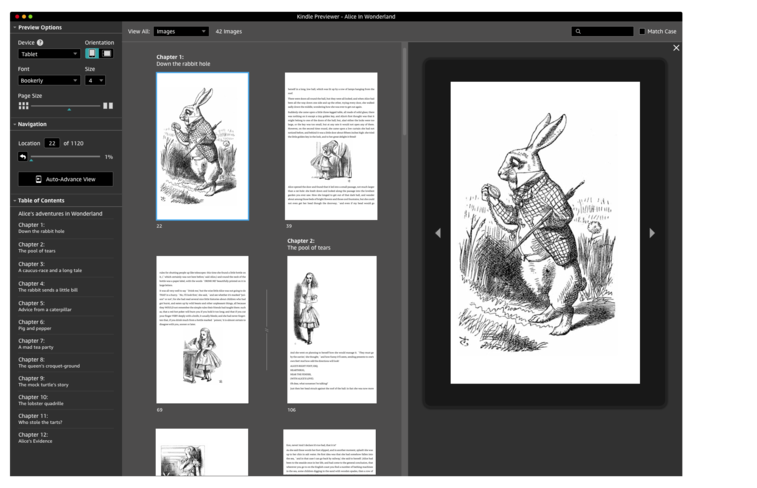The width and height of the screenshot is (757, 488).
Task: Collapse the Table of Contents section
Action: tap(15, 200)
